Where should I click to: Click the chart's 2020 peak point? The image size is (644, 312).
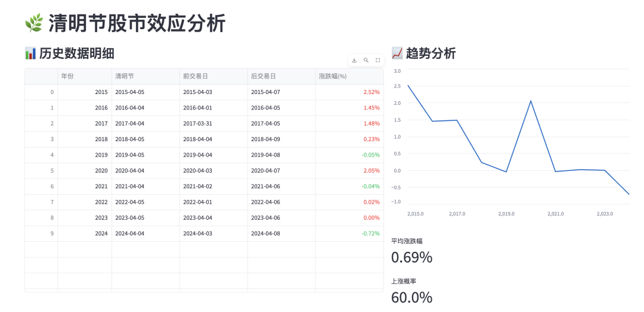point(531,101)
